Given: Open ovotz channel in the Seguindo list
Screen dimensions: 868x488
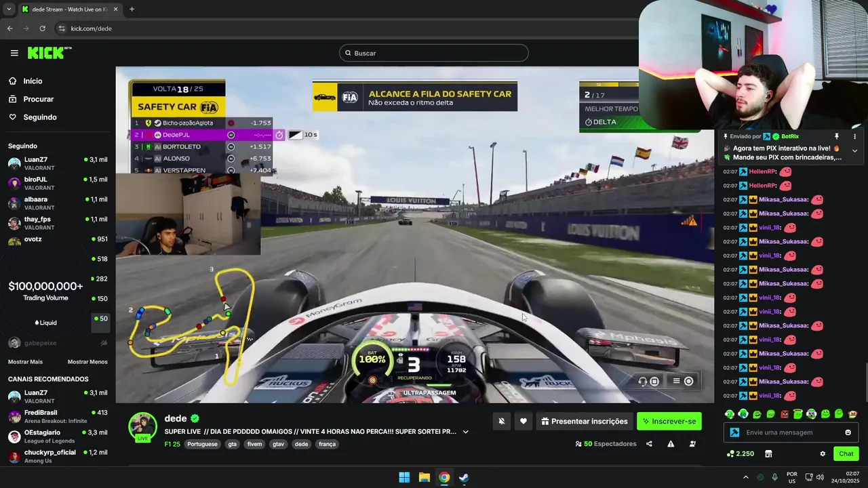Looking at the screenshot, I should (58, 241).
